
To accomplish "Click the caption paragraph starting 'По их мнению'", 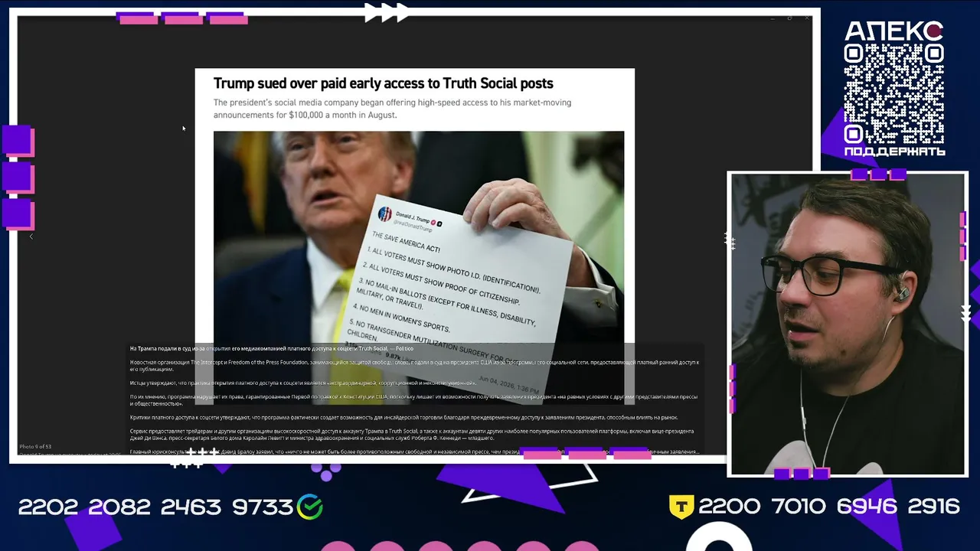I will 413,399.
